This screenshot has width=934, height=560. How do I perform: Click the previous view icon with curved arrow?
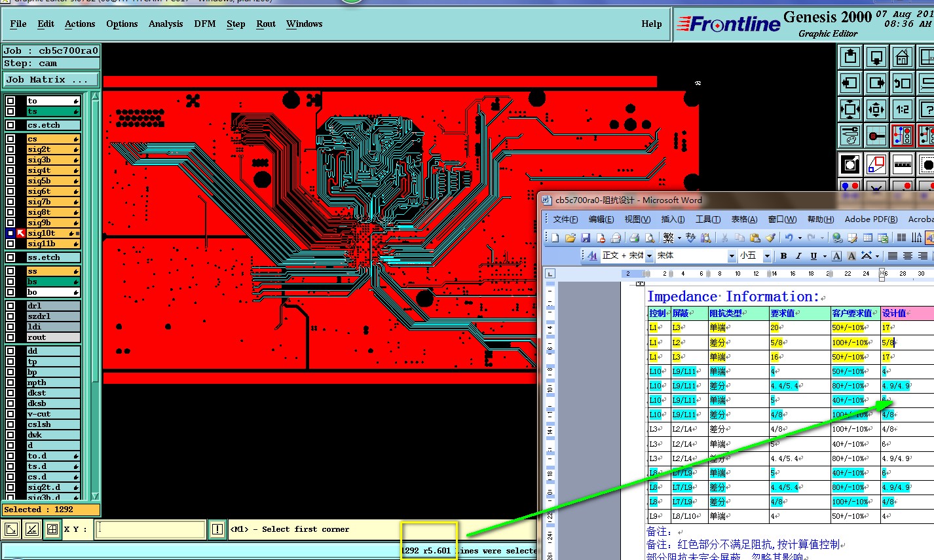[903, 83]
